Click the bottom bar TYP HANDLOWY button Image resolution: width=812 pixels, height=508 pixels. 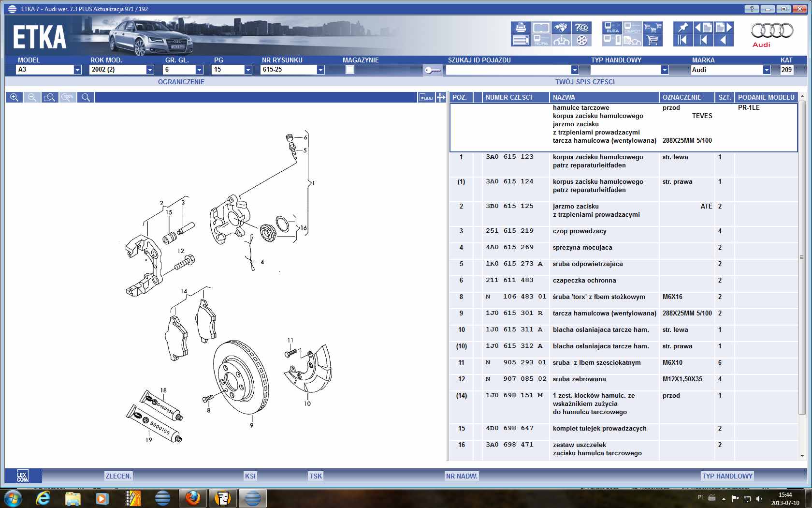[727, 476]
